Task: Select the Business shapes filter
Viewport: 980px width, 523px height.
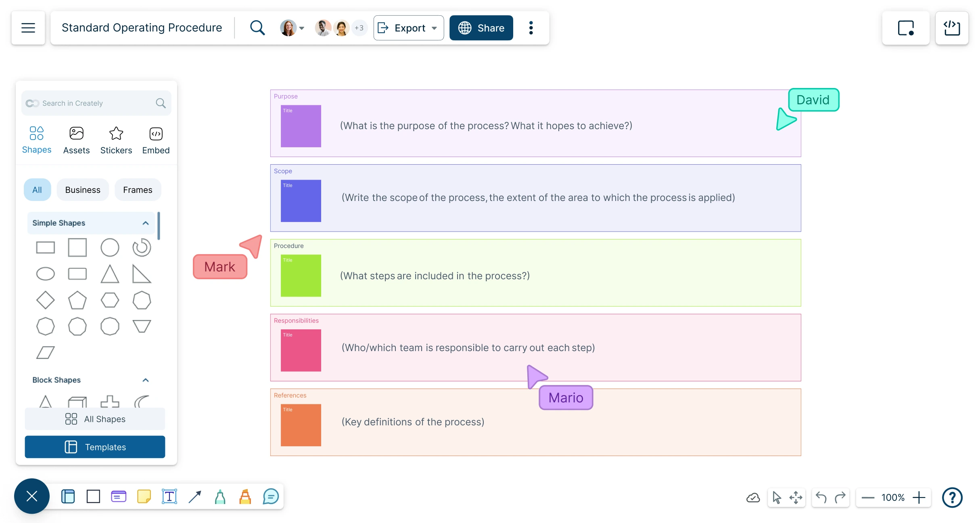Action: [82, 190]
